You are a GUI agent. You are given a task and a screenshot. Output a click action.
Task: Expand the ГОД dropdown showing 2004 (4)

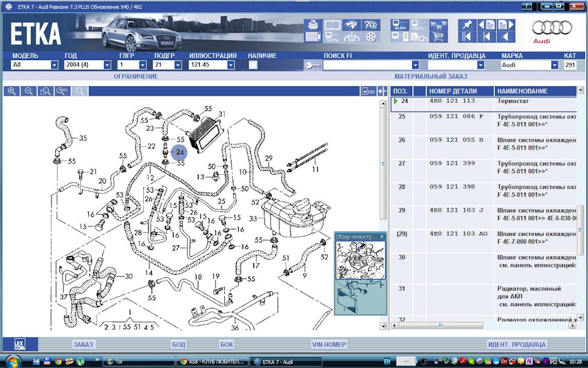coord(107,64)
